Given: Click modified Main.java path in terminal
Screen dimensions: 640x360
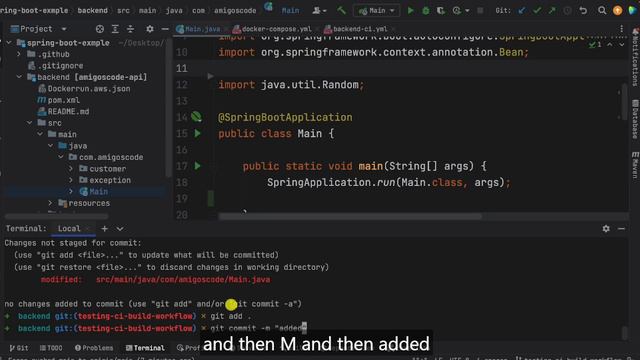Looking at the screenshot, I should [x=183, y=280].
